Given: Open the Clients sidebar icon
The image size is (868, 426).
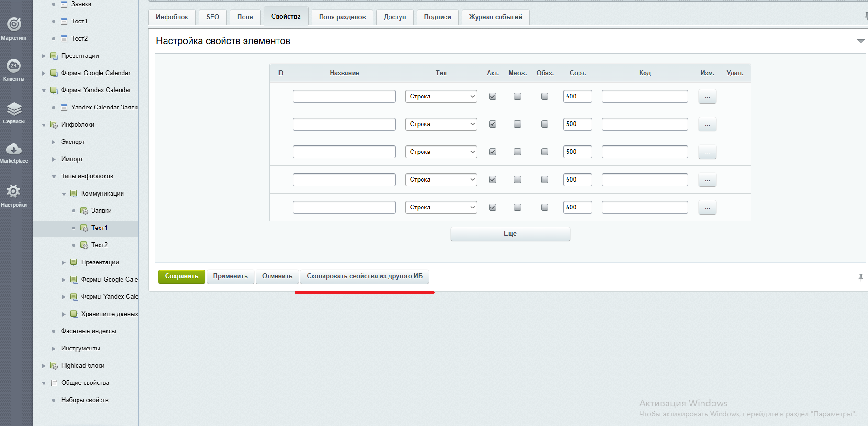Looking at the screenshot, I should click(x=14, y=66).
